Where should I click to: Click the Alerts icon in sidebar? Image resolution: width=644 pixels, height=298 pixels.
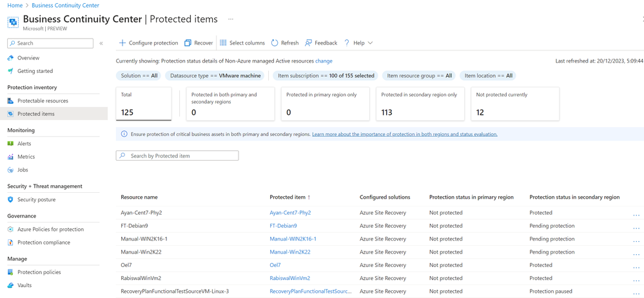pyautogui.click(x=11, y=144)
